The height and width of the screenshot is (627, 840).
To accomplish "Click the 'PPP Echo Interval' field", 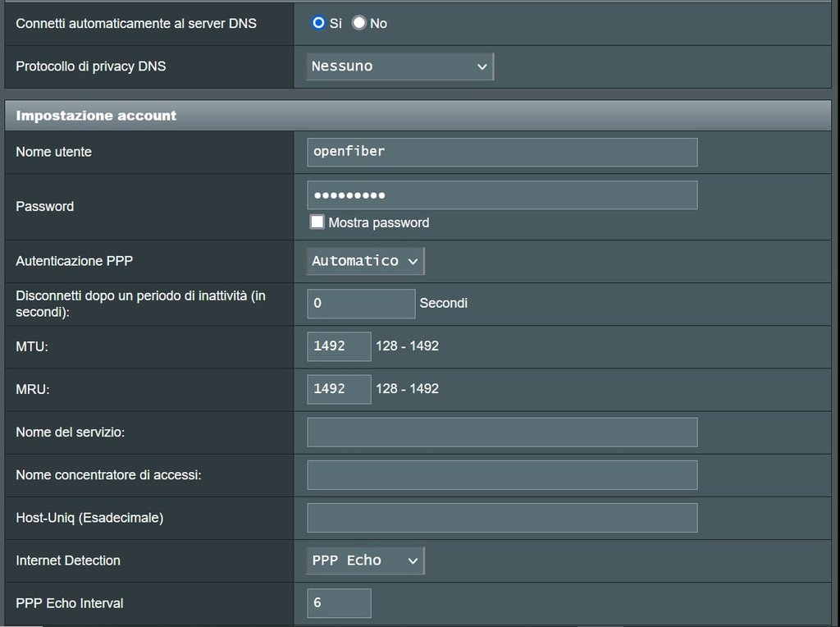I will (x=339, y=603).
